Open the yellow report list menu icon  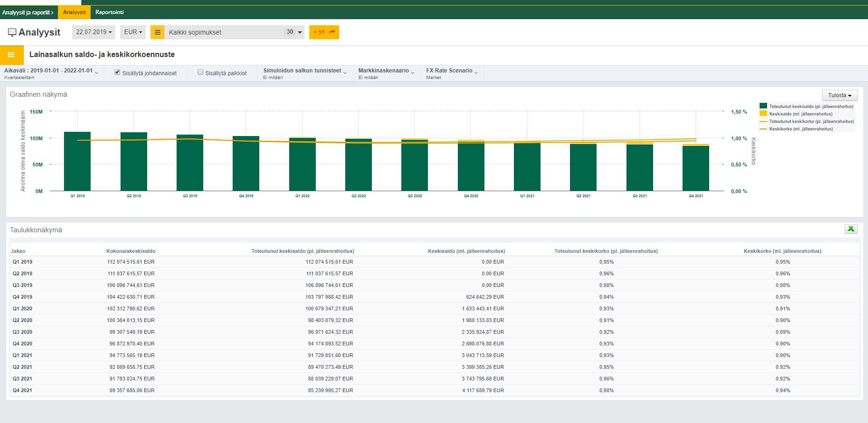[x=12, y=55]
